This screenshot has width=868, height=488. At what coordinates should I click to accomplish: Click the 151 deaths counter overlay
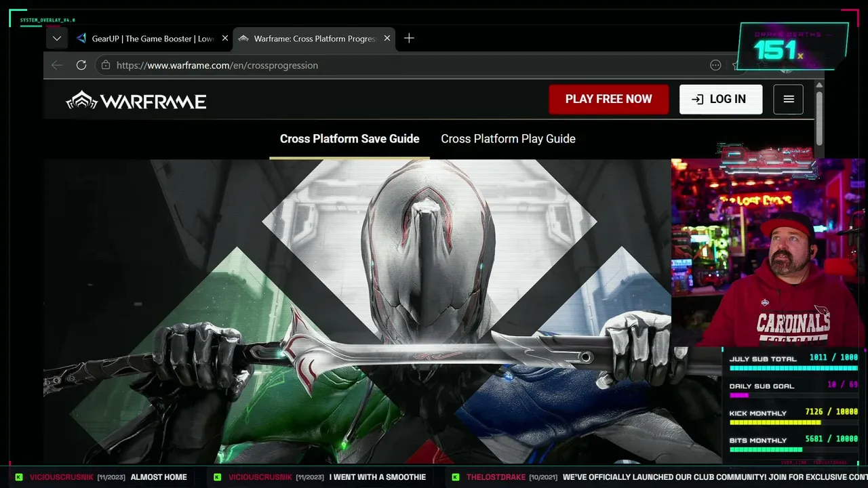click(x=792, y=46)
